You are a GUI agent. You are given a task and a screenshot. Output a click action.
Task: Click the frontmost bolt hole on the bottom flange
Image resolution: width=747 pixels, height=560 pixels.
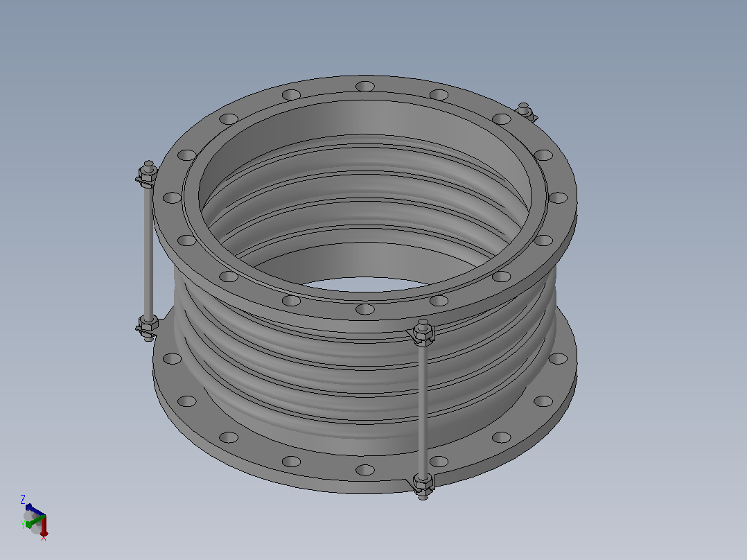pos(365,471)
